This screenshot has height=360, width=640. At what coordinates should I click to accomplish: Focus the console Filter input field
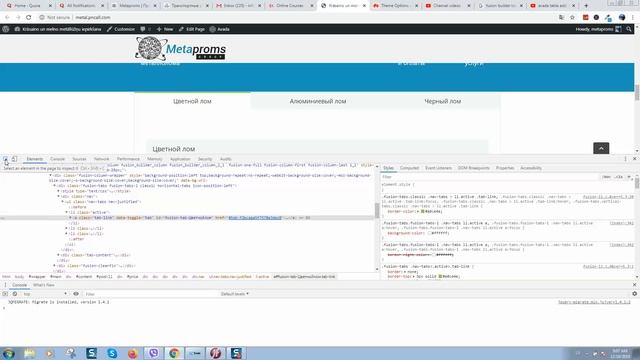151,294
